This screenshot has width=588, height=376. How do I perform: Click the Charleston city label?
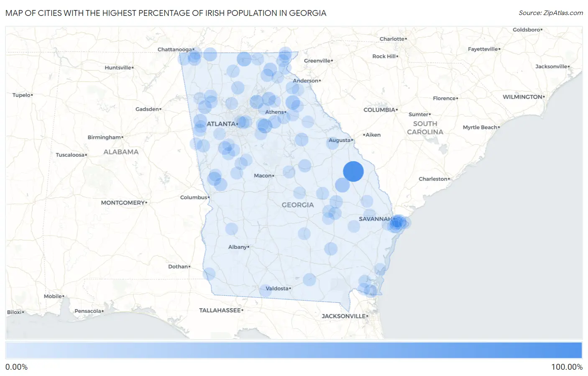pos(433,179)
